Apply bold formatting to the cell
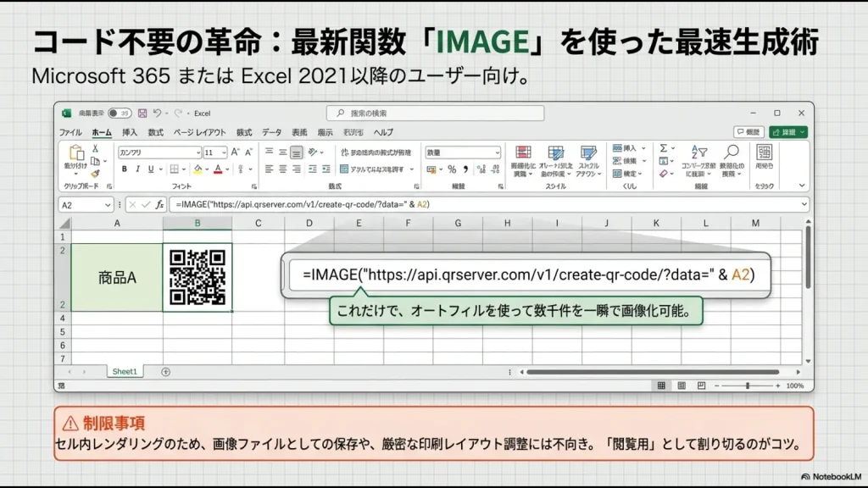The width and height of the screenshot is (868, 488). [124, 169]
